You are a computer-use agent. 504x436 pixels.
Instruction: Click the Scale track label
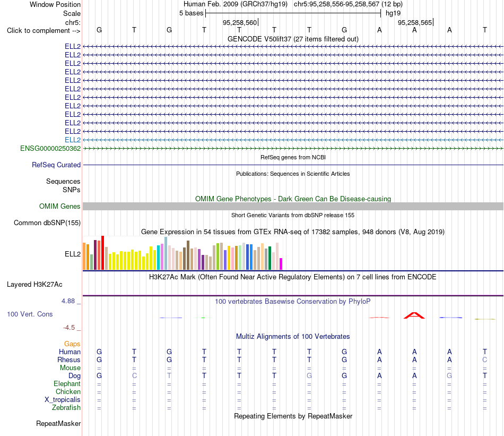pyautogui.click(x=72, y=13)
